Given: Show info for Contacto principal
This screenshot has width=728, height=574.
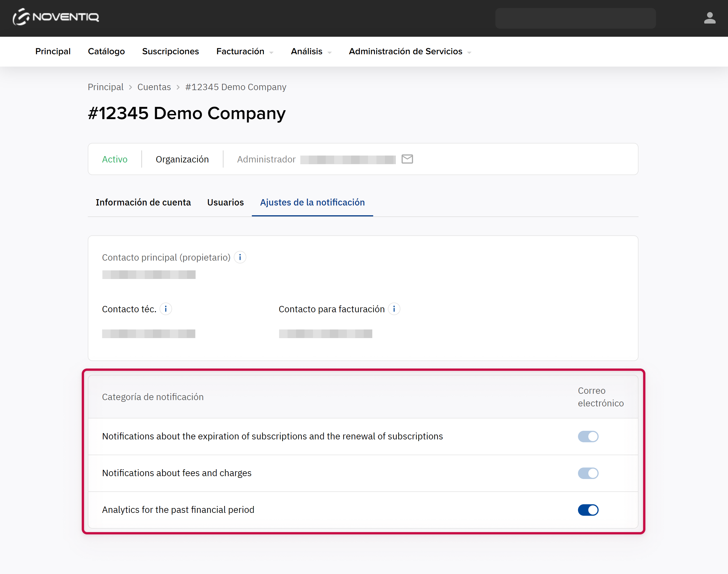Looking at the screenshot, I should click(240, 257).
